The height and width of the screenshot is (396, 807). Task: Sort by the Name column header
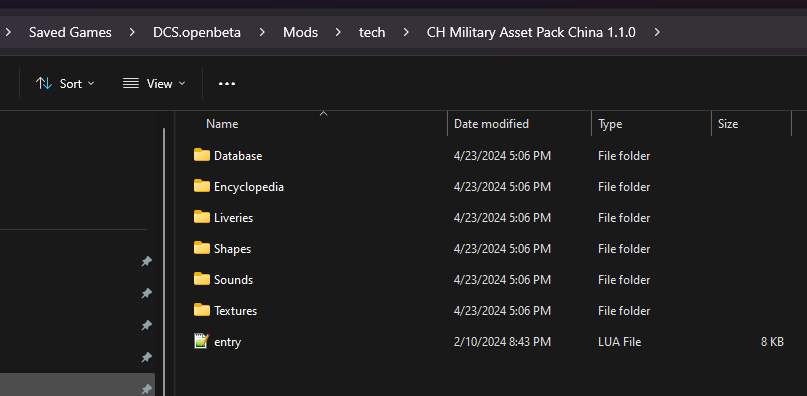coord(222,124)
